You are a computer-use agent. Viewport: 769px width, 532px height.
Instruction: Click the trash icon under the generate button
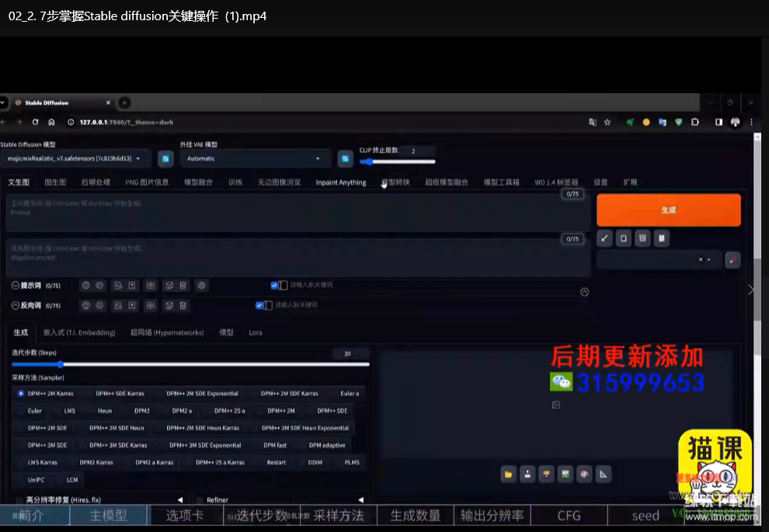click(642, 238)
